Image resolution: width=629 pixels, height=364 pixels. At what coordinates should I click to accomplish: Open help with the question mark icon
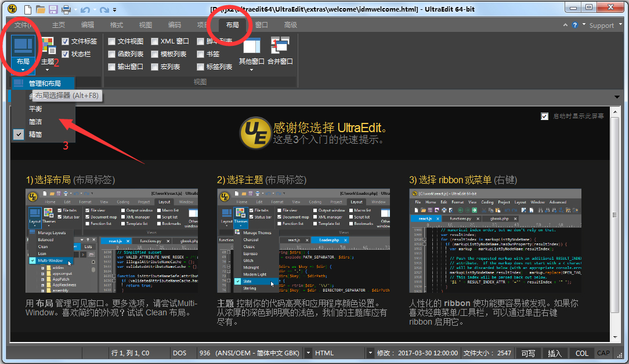(x=575, y=25)
